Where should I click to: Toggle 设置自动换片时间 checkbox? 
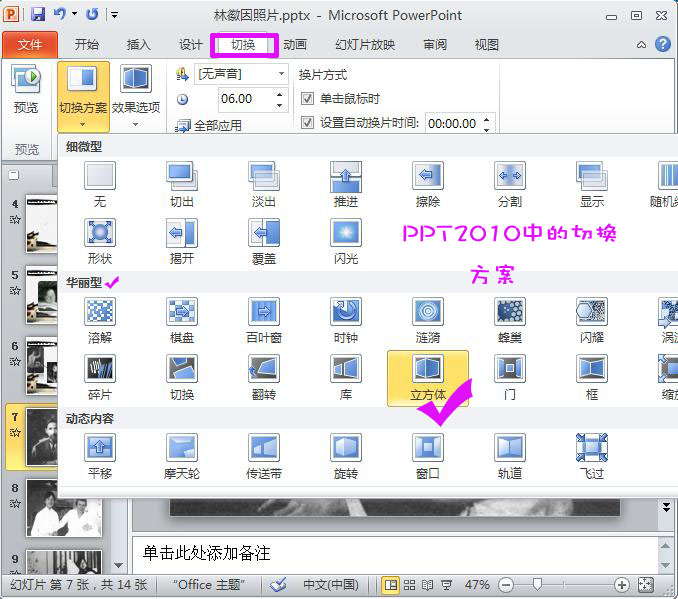[307, 123]
